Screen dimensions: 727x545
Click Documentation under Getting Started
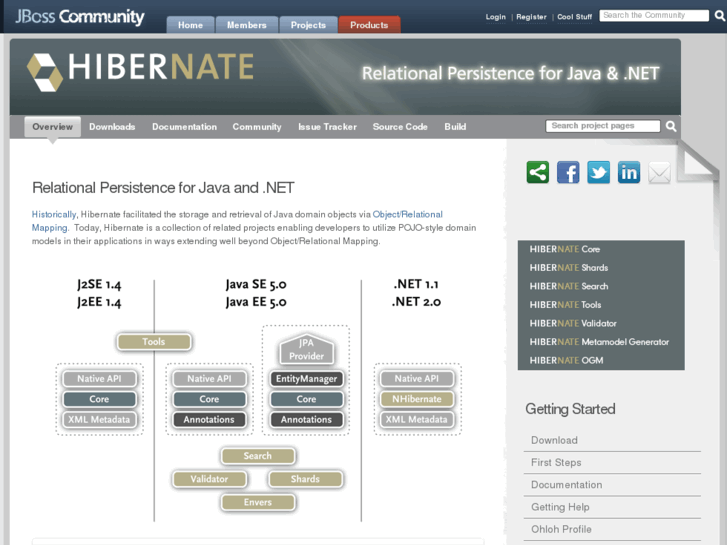[567, 485]
